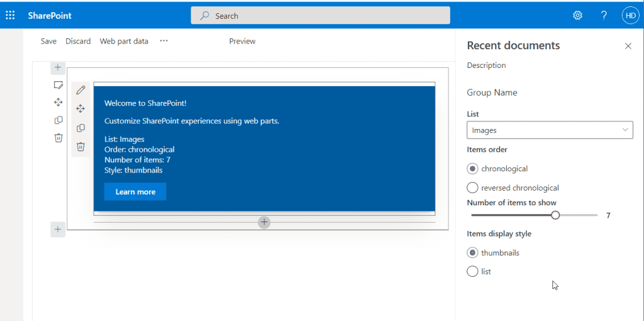The width and height of the screenshot is (644, 321).
Task: Click the Delete web part trash icon
Action: 81,146
